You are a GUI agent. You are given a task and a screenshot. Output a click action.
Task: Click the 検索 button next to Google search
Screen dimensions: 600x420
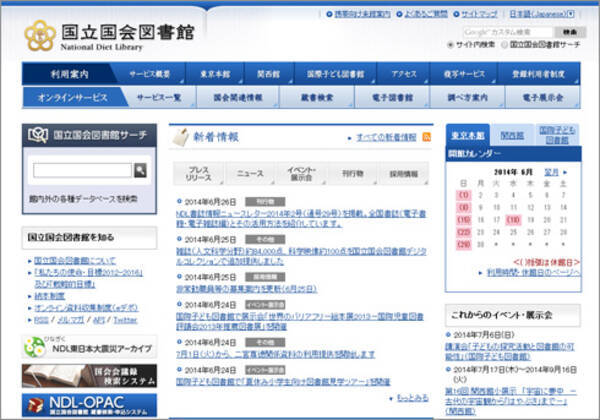tap(570, 31)
